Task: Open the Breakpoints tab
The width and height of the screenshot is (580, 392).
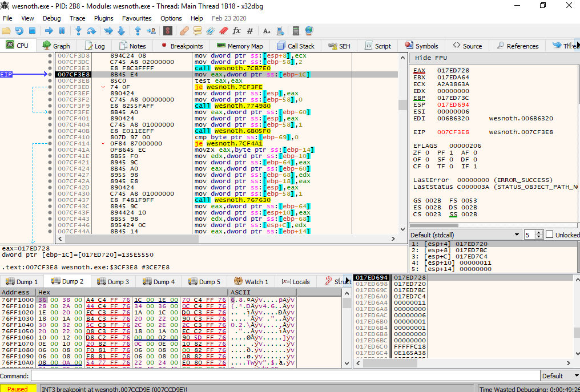Action: [182, 46]
